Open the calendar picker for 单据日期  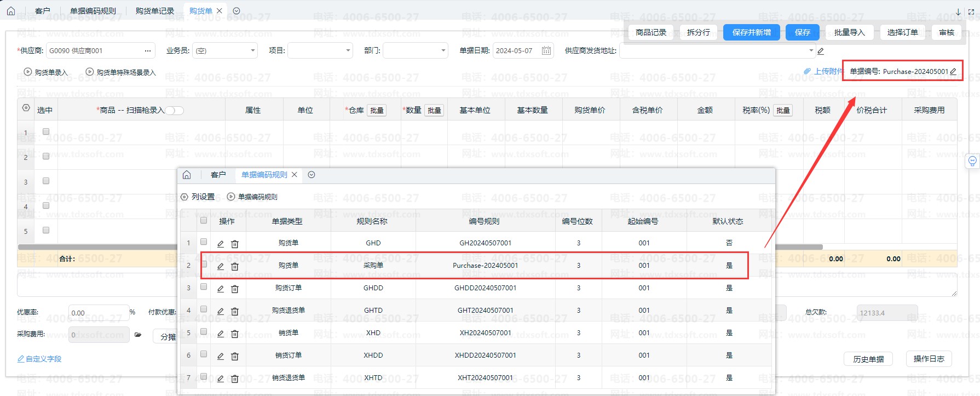(546, 51)
